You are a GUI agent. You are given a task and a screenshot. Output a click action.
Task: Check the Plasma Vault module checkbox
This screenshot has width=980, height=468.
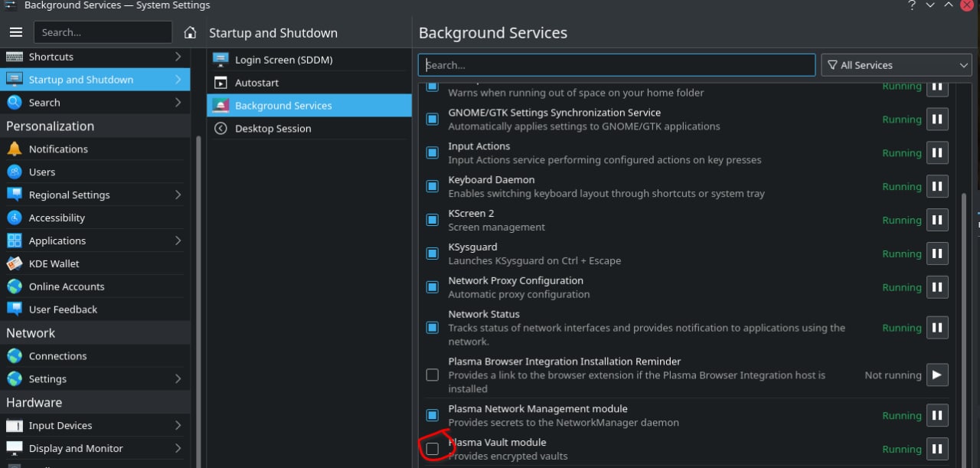pos(433,449)
